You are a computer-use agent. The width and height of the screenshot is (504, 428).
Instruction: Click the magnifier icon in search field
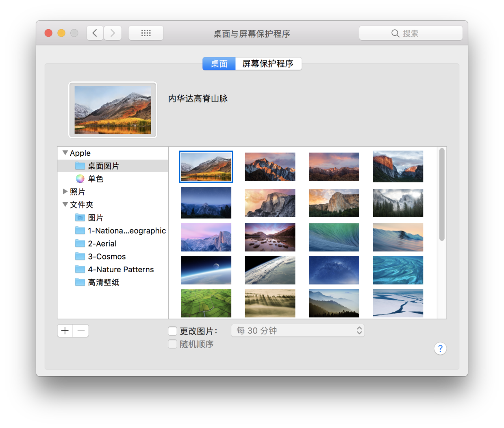tap(395, 33)
